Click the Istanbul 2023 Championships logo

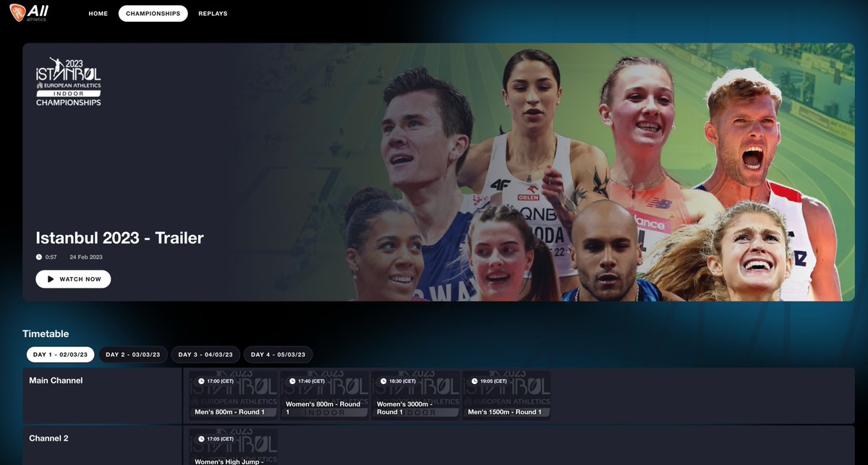pos(69,82)
